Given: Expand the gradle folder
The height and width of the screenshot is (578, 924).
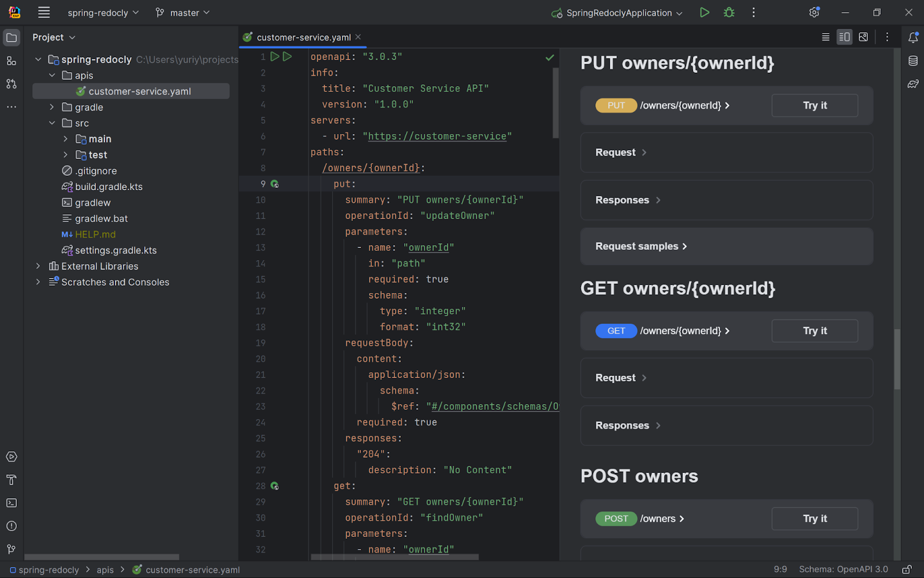Looking at the screenshot, I should point(52,107).
